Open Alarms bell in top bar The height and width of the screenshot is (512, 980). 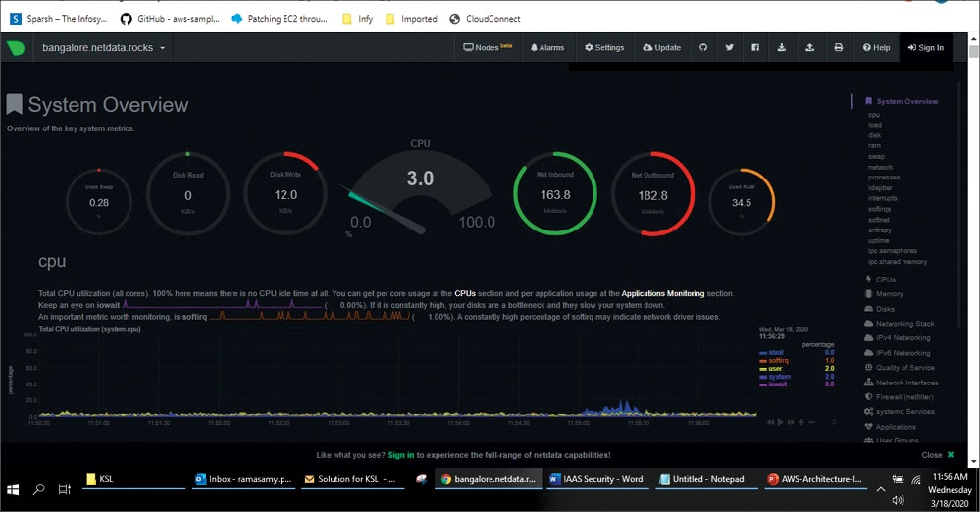[546, 47]
